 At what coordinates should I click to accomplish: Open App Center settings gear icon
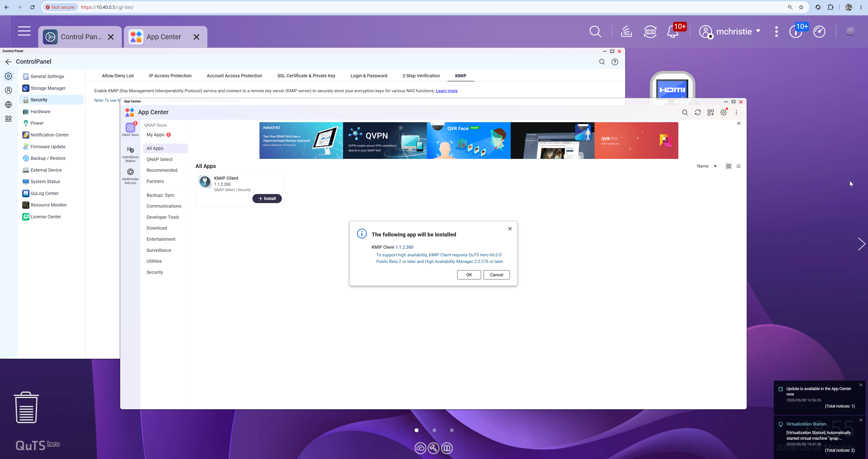[x=723, y=112]
